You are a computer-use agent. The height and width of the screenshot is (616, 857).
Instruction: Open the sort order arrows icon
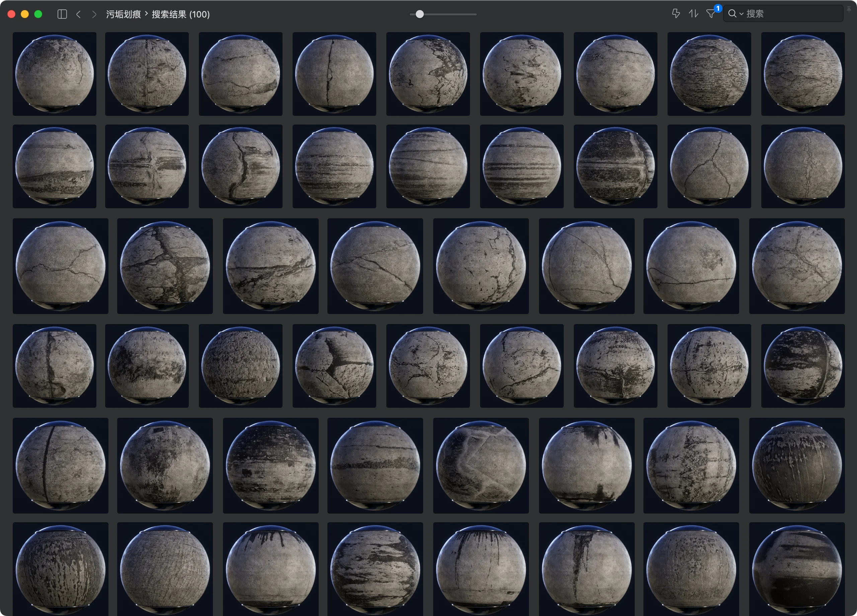click(x=693, y=14)
